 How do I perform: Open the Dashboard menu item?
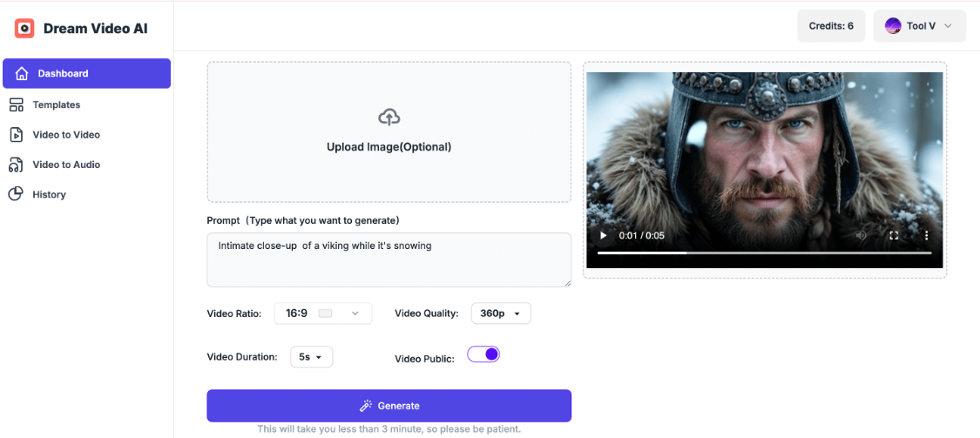pos(87,73)
